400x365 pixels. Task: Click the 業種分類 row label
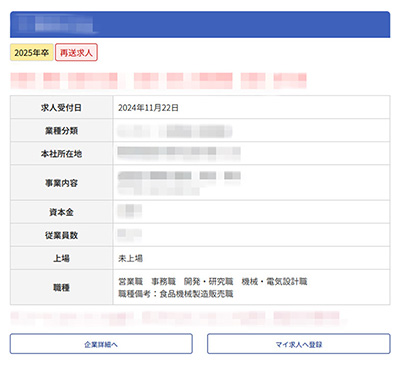point(61,131)
